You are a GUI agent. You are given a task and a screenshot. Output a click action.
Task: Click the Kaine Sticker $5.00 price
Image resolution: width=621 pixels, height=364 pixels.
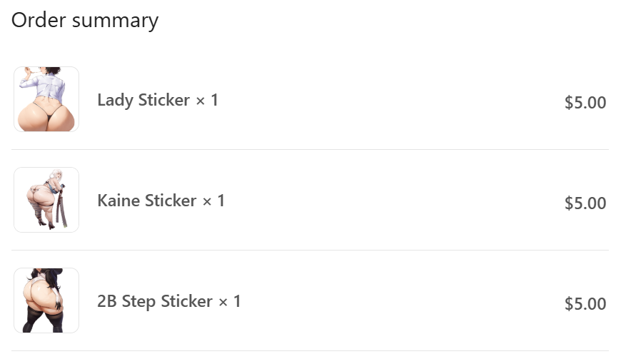coord(585,203)
